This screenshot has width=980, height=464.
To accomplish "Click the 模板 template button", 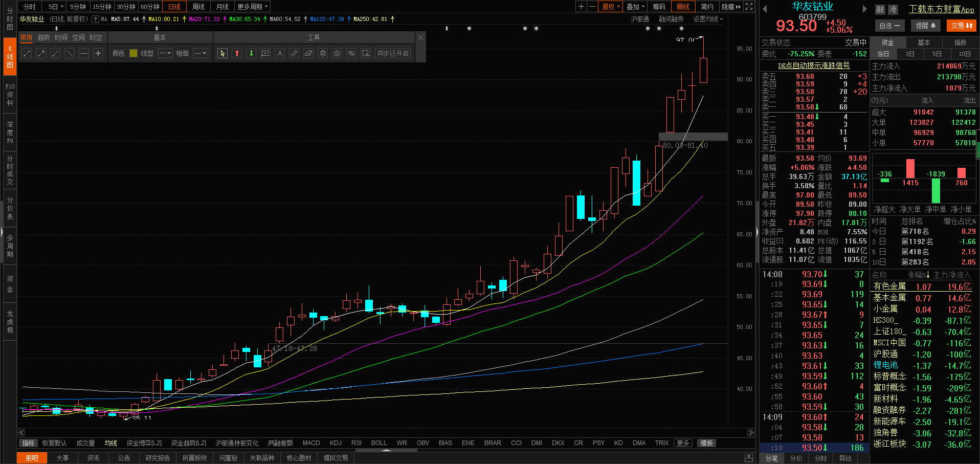I will pyautogui.click(x=707, y=443).
